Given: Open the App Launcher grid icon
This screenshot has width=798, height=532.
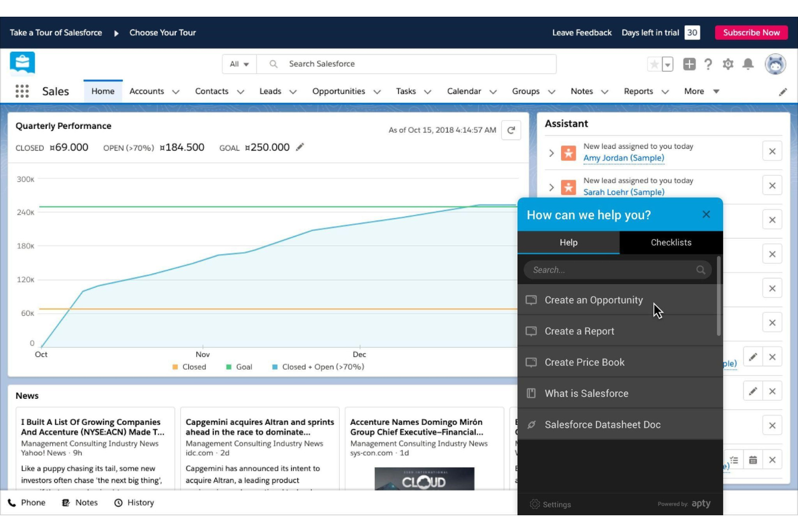Looking at the screenshot, I should [x=22, y=91].
